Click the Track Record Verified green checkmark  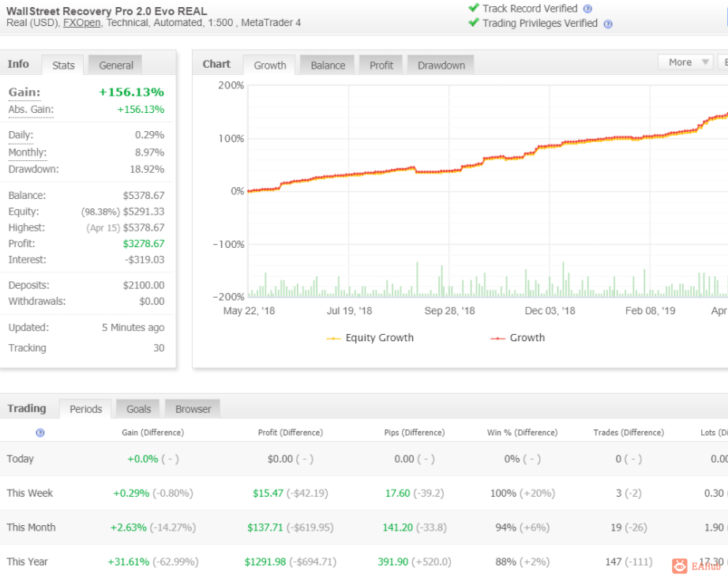point(474,8)
